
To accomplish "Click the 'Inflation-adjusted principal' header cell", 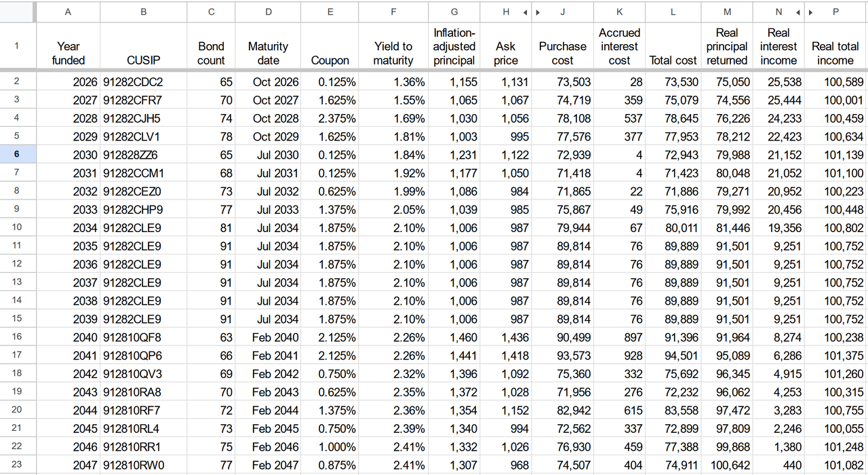I will pos(454,46).
